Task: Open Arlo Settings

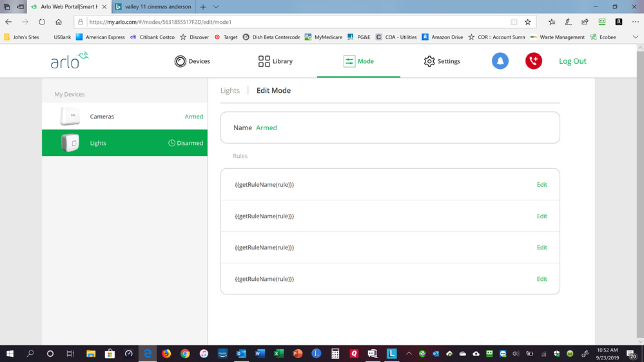Action: coord(442,61)
